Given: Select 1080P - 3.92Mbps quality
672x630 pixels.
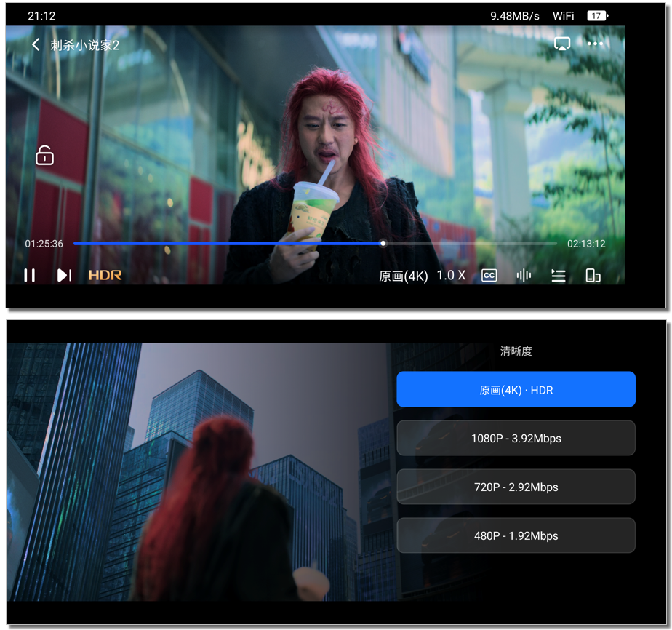Looking at the screenshot, I should (516, 438).
